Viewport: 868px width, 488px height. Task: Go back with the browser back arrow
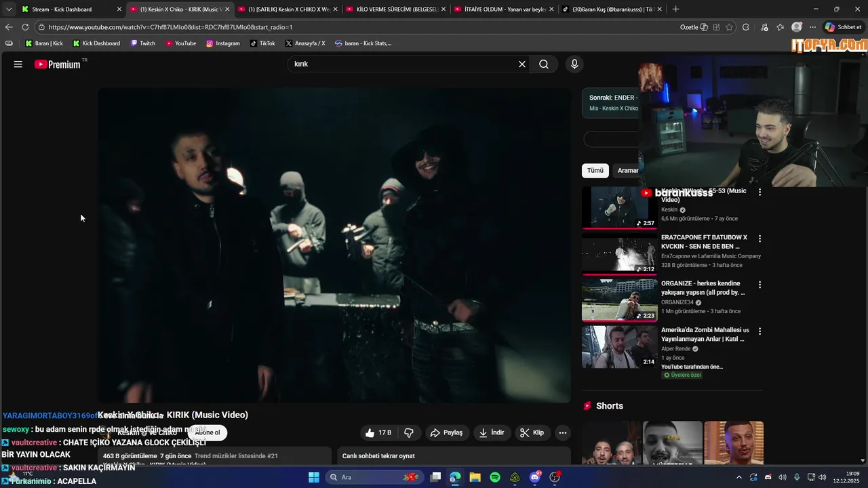pos(9,27)
